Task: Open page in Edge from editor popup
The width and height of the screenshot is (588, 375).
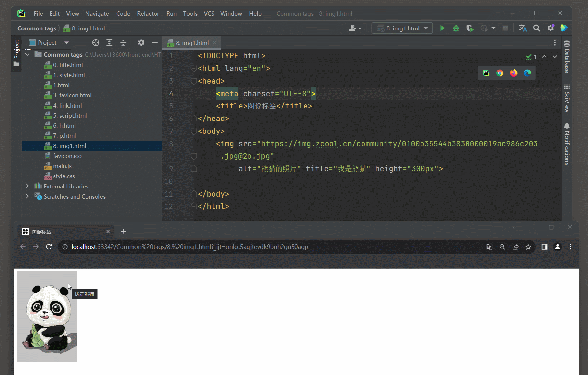Action: (527, 73)
